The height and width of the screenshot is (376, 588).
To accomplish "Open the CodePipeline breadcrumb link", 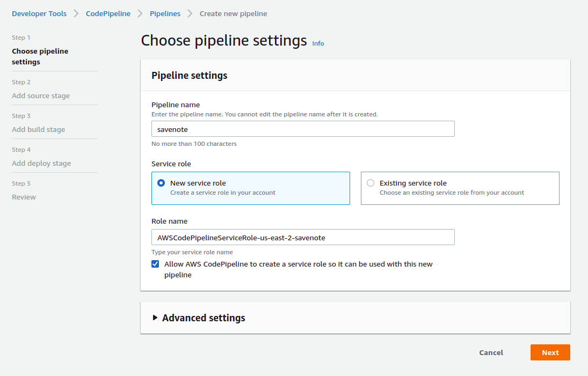I will [108, 13].
